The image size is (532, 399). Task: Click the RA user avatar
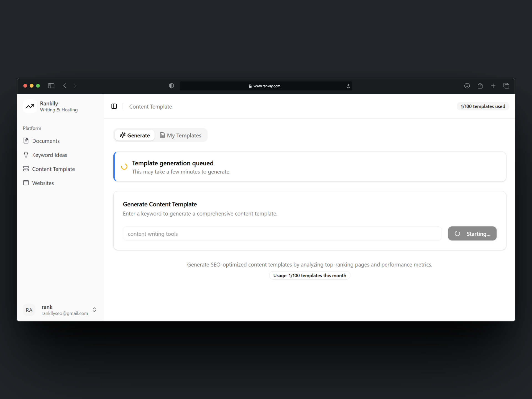29,310
